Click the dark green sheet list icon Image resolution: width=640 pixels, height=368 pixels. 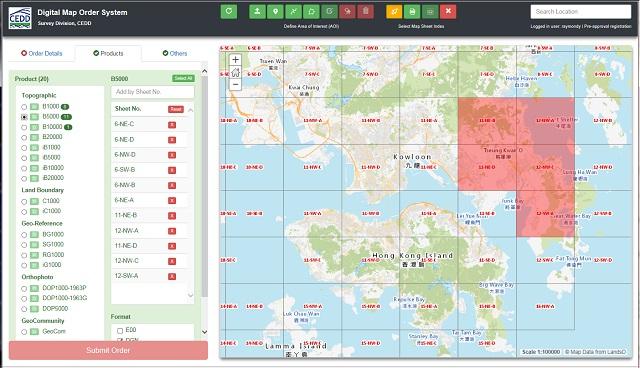[430, 11]
